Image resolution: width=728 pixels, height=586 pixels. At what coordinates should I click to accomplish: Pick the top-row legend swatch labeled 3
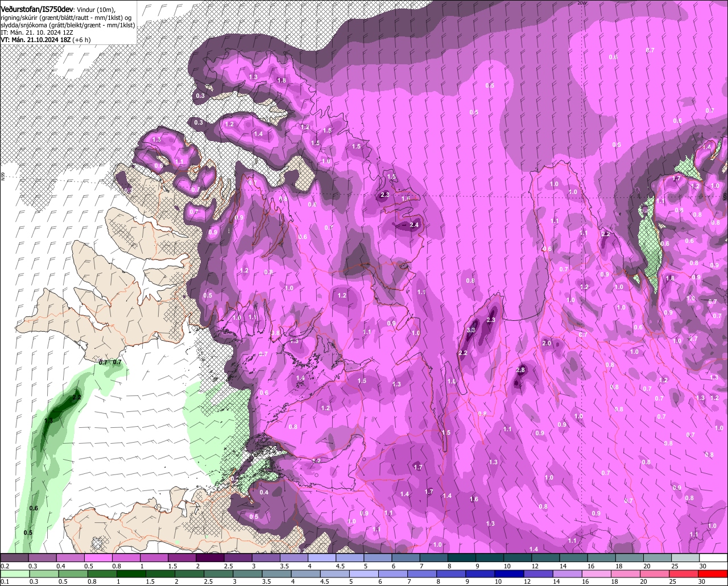click(x=266, y=558)
